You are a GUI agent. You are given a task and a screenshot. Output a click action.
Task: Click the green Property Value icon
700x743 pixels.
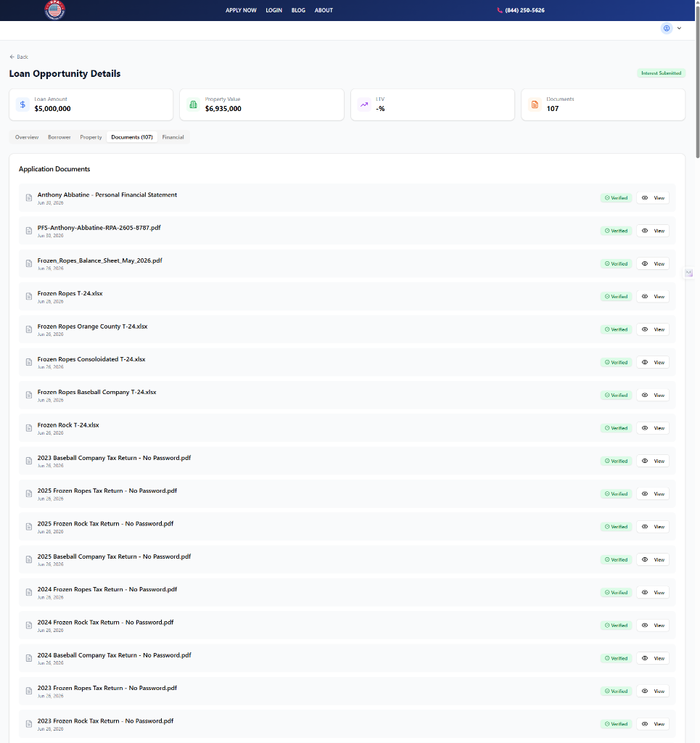(193, 104)
